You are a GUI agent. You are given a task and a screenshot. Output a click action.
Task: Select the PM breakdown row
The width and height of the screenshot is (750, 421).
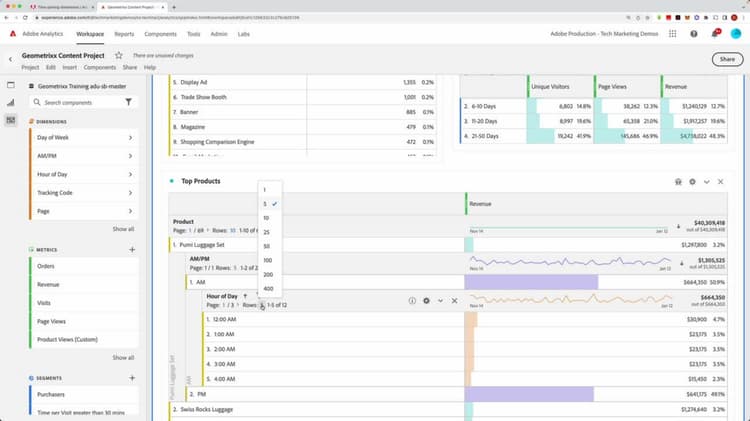click(x=456, y=394)
